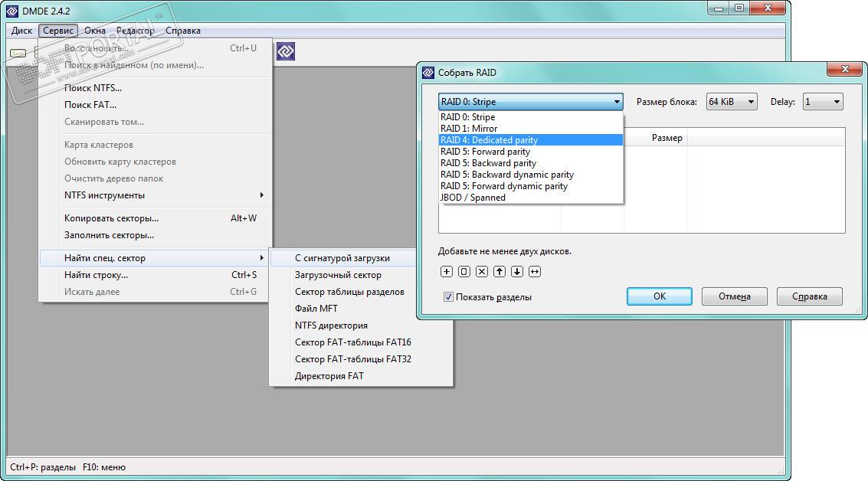Select RAID 5: Backward dynamic parity

(x=530, y=175)
